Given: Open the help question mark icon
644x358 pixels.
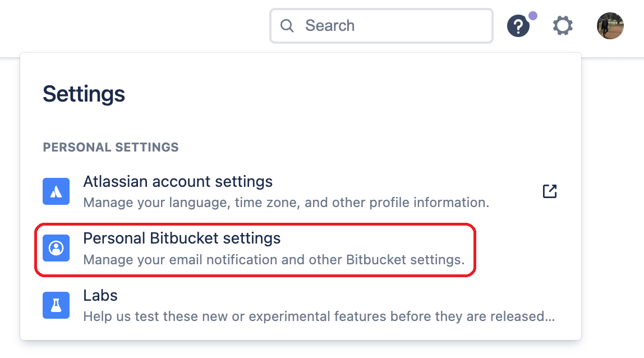Looking at the screenshot, I should click(518, 26).
